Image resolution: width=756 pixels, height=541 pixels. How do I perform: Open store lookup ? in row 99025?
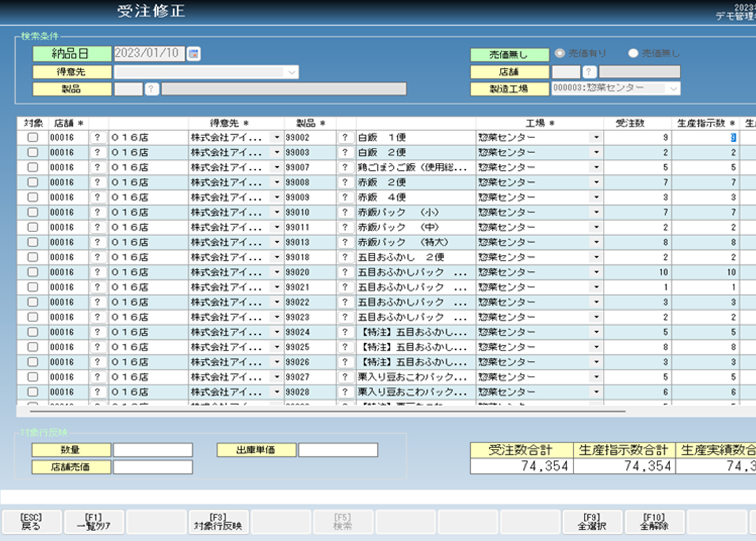(97, 347)
